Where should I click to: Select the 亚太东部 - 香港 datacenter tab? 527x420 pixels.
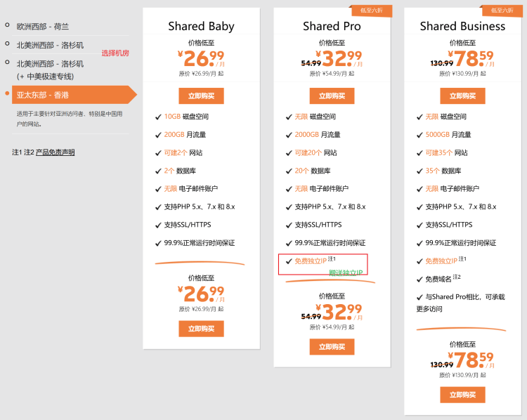(74, 95)
